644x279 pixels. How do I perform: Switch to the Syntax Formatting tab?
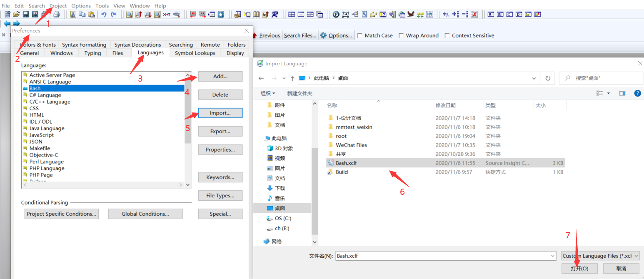[84, 45]
